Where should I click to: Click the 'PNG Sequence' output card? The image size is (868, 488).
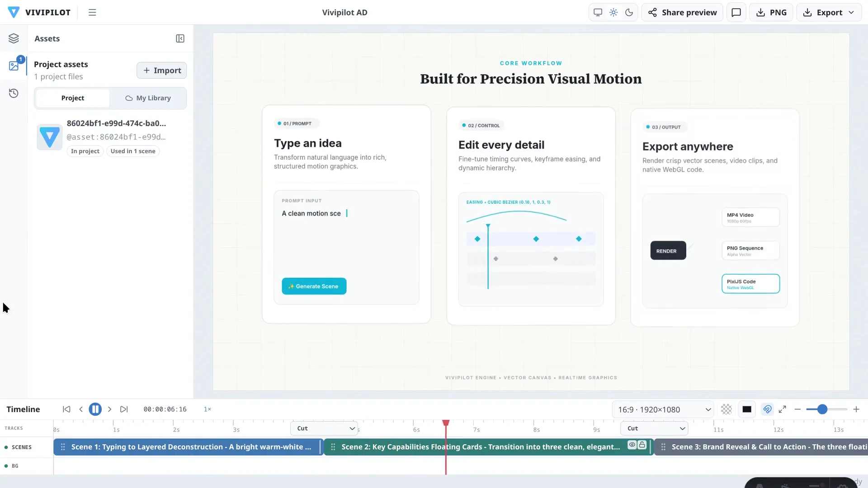(x=750, y=251)
